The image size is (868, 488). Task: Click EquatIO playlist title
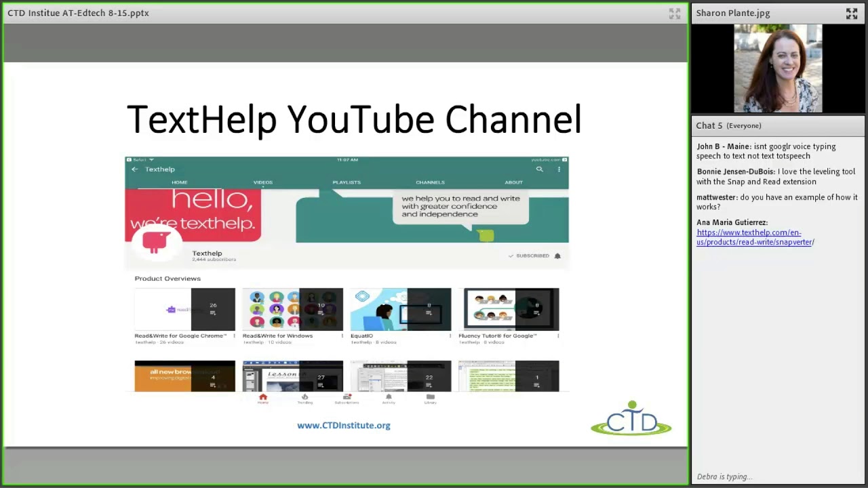[x=361, y=336]
